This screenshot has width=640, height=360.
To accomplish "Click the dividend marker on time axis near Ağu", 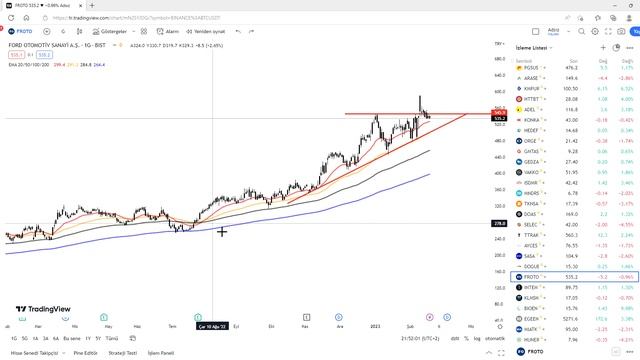I will click(198, 317).
